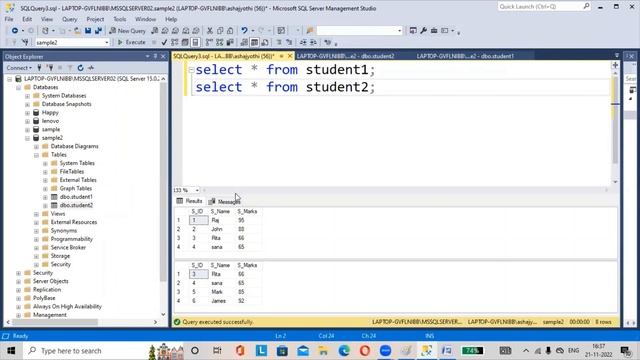Click the 'James' cell in second result grid
The width and height of the screenshot is (640, 360).
pos(223,301)
